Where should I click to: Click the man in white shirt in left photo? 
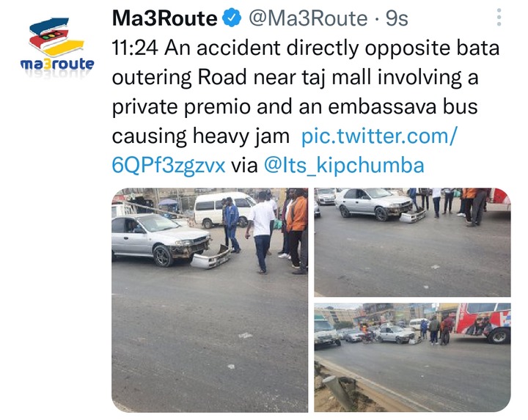[x=260, y=232]
